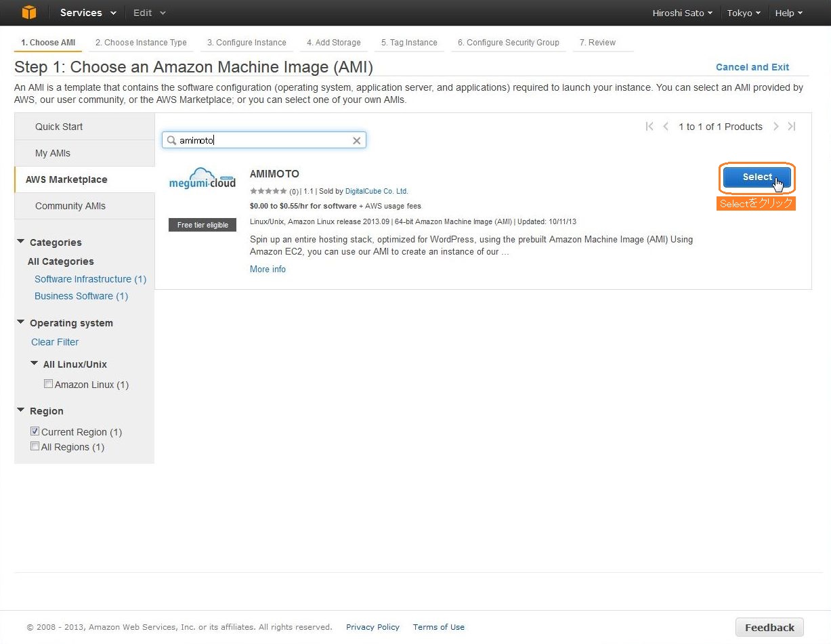Screen dimensions: 831x644
Task: Open the DigitalCube Co. Ltd. seller link
Action: pyautogui.click(x=377, y=192)
